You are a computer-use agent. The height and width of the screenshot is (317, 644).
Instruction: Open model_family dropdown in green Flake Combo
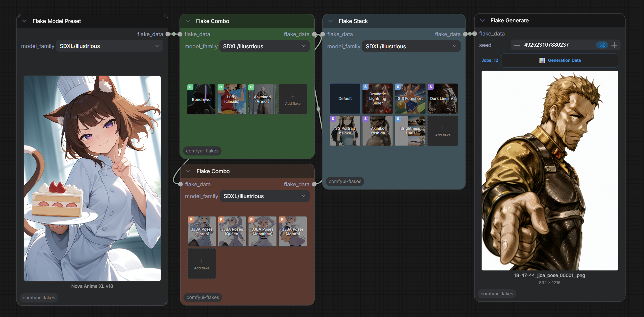pyautogui.click(x=264, y=46)
